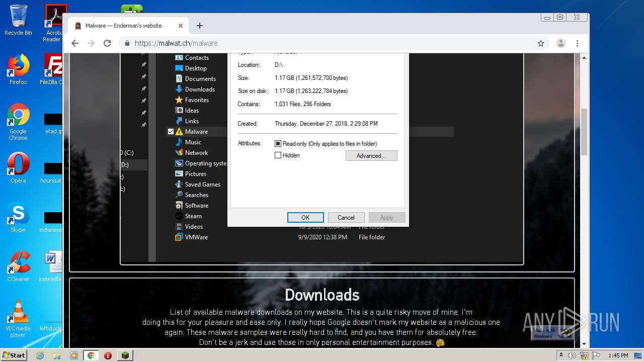Click page scrollbar up arrow
Screen dimensions: 644x362
584,57
